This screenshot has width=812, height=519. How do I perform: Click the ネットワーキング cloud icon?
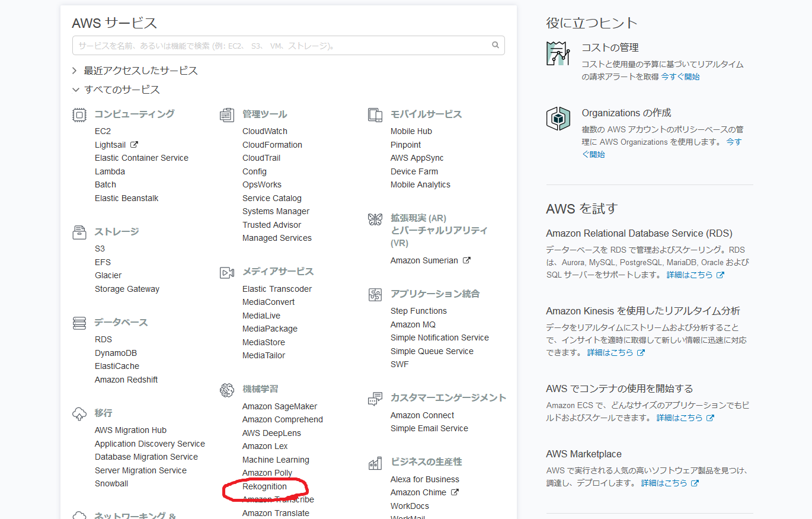[79, 515]
